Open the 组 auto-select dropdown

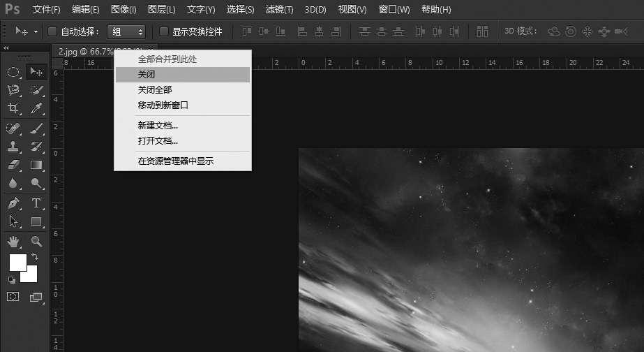click(x=126, y=31)
